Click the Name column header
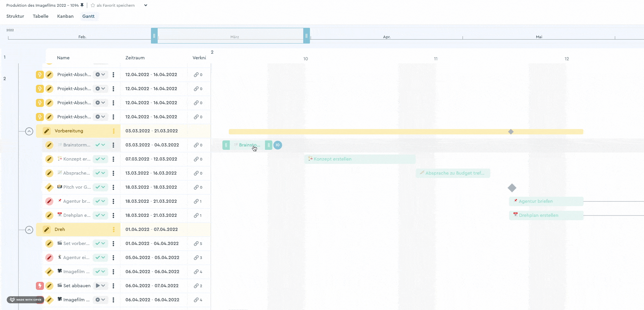644x310 pixels. click(x=63, y=58)
